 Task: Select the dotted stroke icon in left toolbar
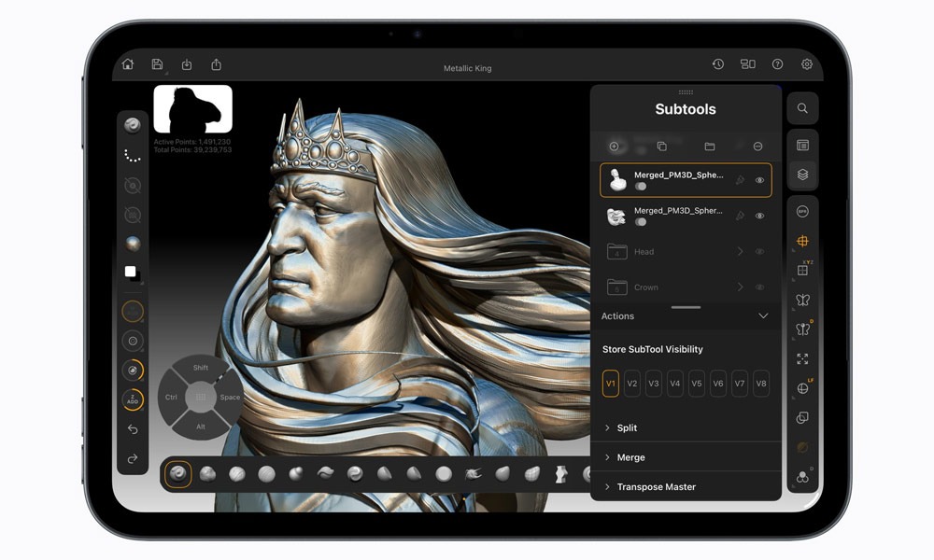pos(133,156)
